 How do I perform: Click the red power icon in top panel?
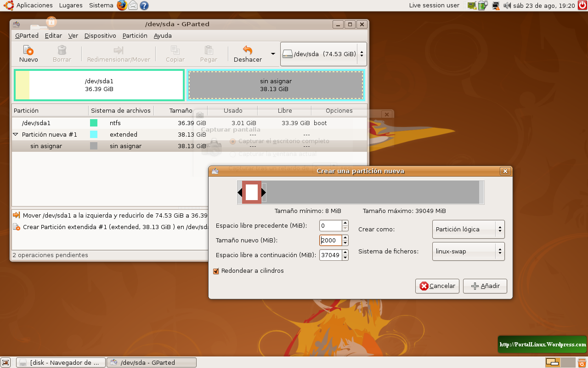[x=582, y=6]
